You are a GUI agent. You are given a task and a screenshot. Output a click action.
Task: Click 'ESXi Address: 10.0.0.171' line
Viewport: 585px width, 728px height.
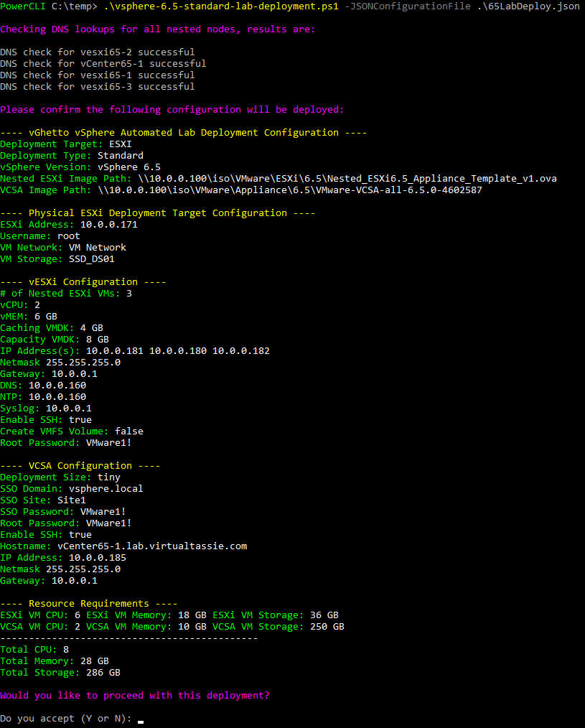(69, 225)
